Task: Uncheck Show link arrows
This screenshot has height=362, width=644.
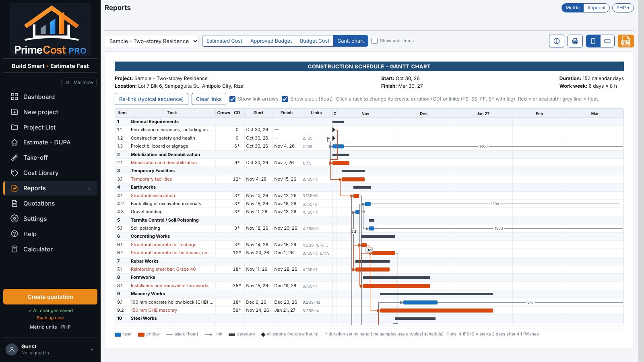Action: 232,99
